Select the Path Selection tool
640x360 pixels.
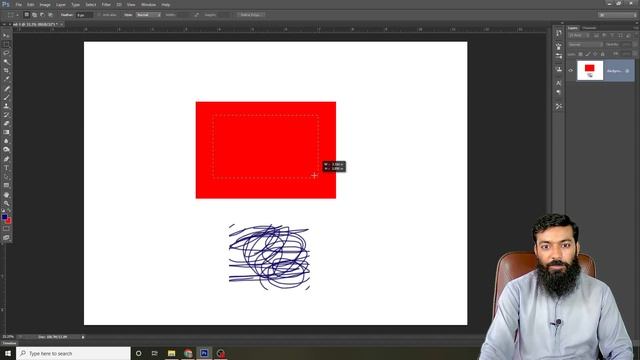click(6, 177)
